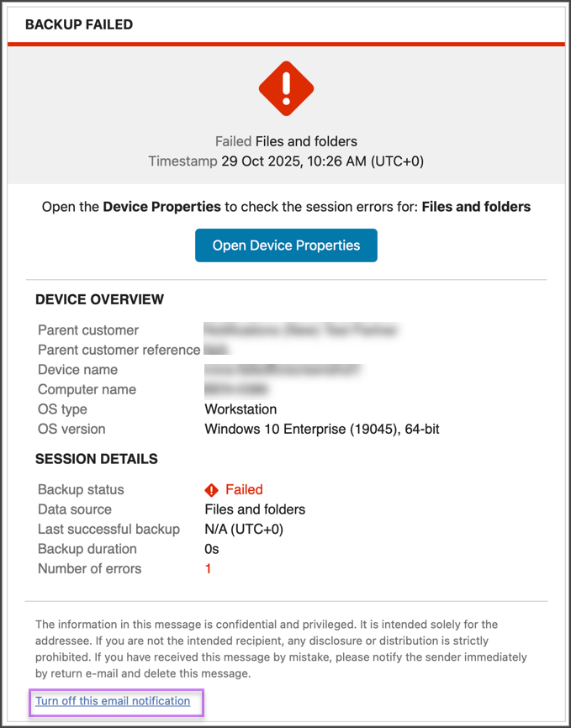This screenshot has height=728, width=571.
Task: Click the BACKUP FAILED header title
Action: [x=79, y=24]
